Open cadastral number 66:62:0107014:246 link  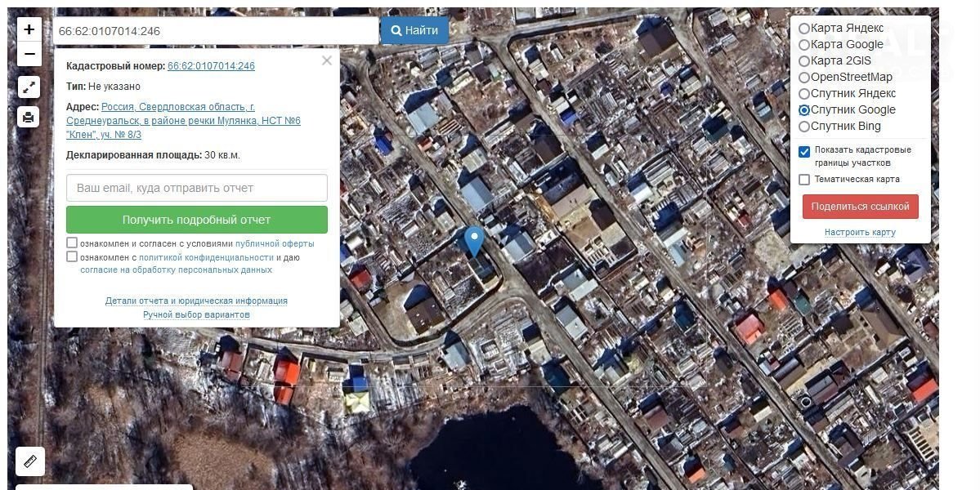tap(211, 66)
